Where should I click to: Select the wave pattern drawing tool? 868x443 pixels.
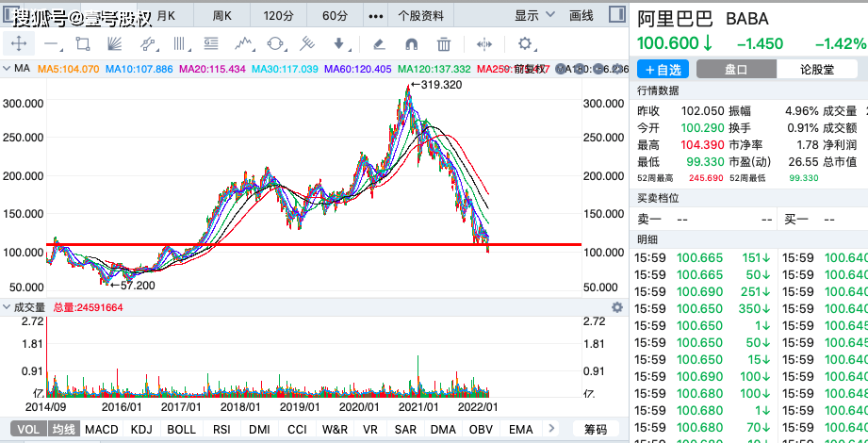(244, 43)
